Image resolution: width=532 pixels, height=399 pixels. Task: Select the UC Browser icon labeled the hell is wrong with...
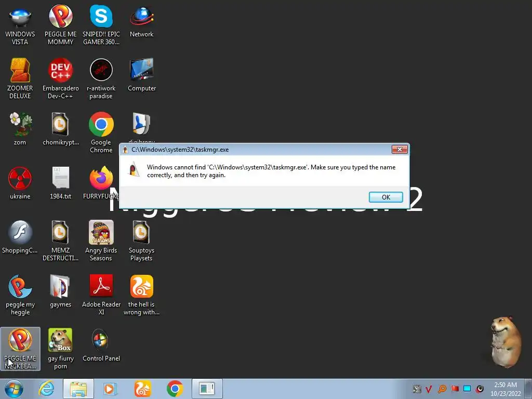[x=141, y=295]
